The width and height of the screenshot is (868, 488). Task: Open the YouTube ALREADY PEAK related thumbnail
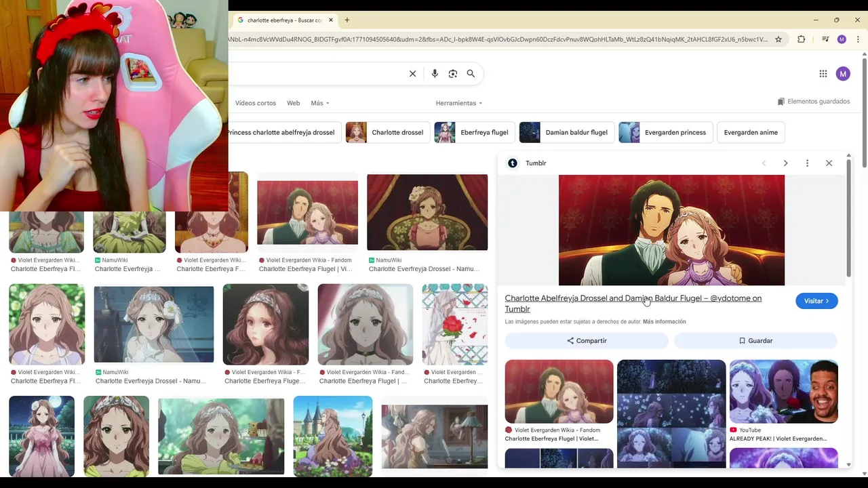click(x=784, y=392)
